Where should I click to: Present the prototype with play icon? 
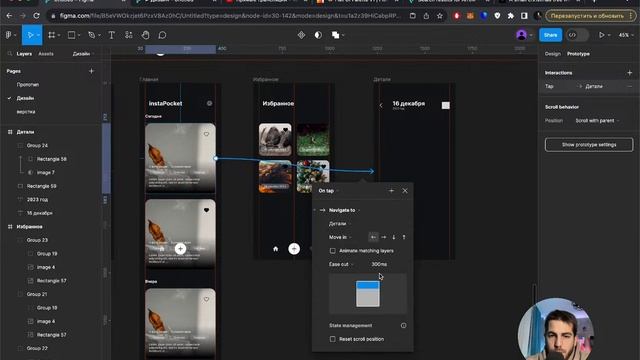(602, 35)
